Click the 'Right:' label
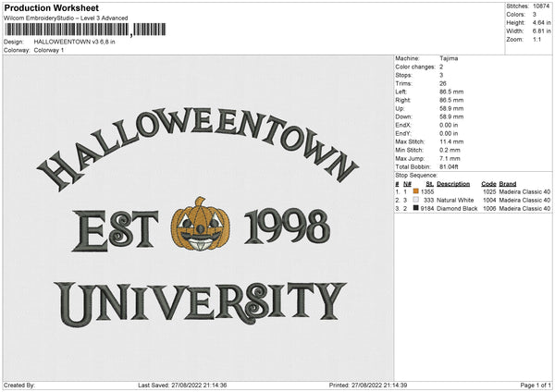The width and height of the screenshot is (555, 392). pos(402,100)
